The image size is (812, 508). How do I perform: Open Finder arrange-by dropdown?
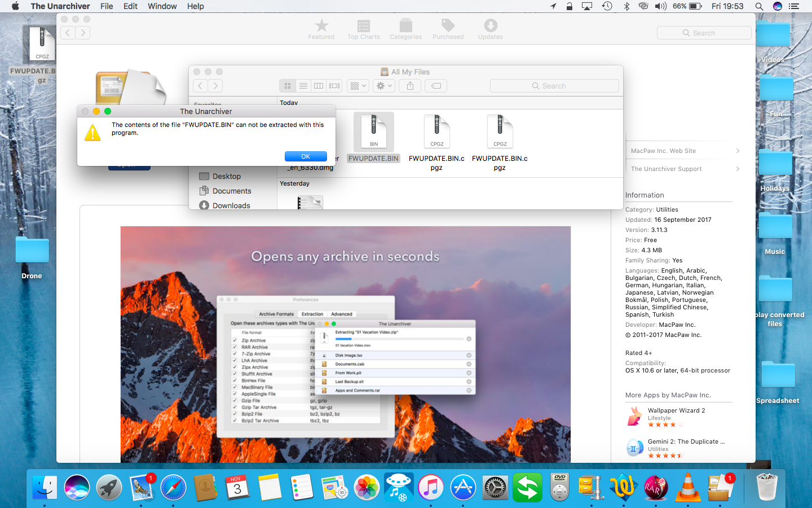pos(358,86)
